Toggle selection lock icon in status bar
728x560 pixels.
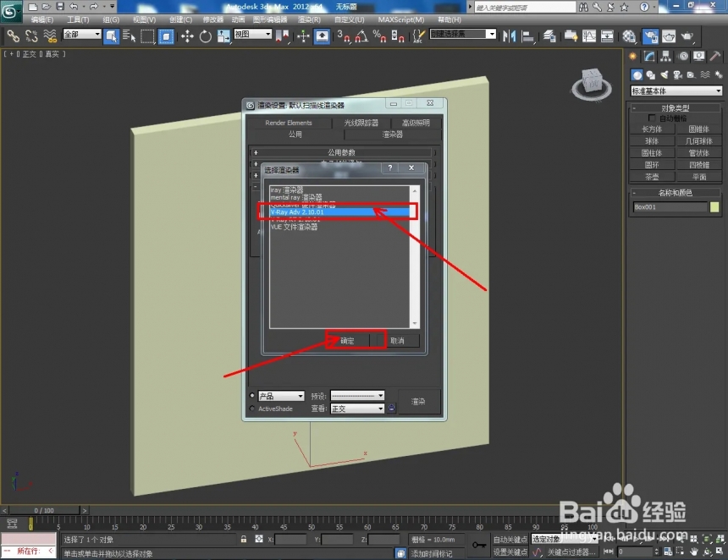point(243,539)
